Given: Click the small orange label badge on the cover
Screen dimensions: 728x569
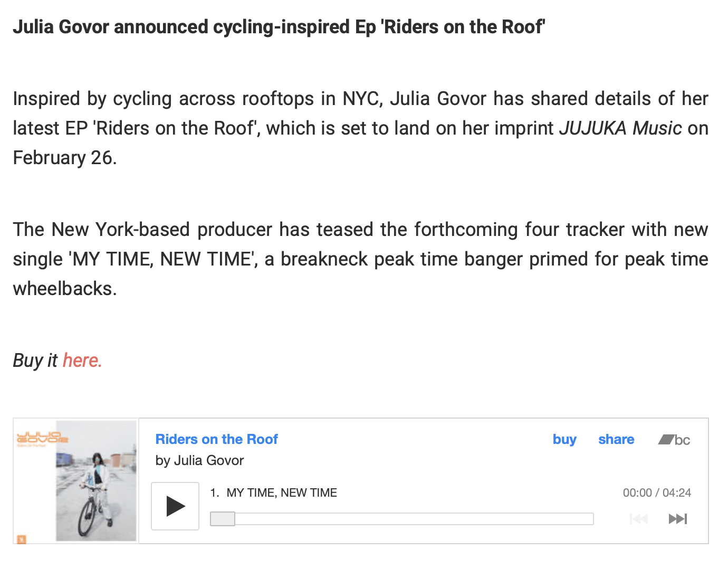Looking at the screenshot, I should [22, 539].
